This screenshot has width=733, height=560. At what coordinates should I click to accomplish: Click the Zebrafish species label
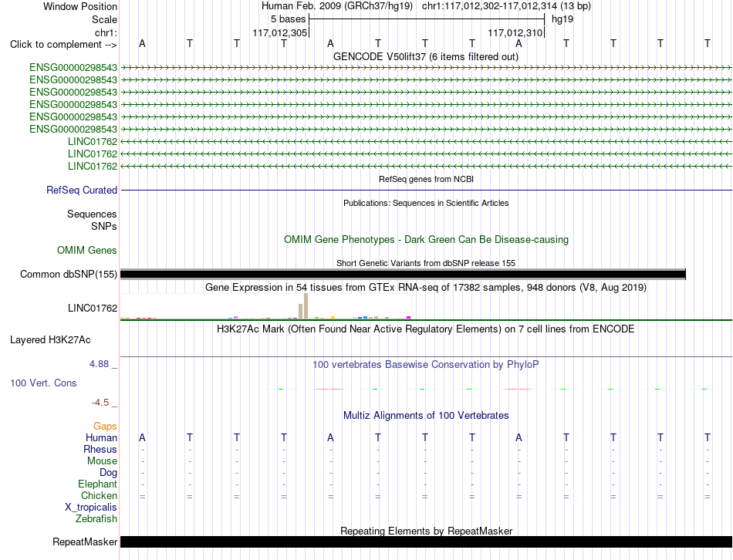pyautogui.click(x=96, y=518)
